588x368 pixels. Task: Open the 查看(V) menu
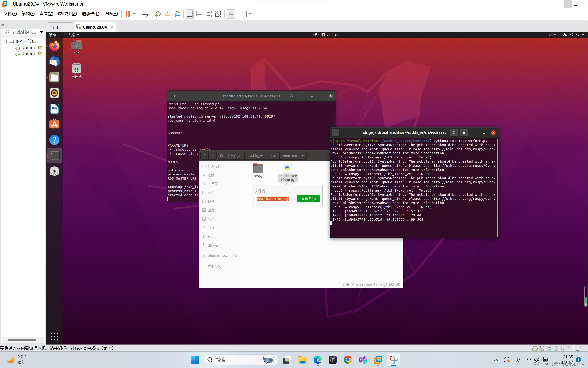[46, 14]
